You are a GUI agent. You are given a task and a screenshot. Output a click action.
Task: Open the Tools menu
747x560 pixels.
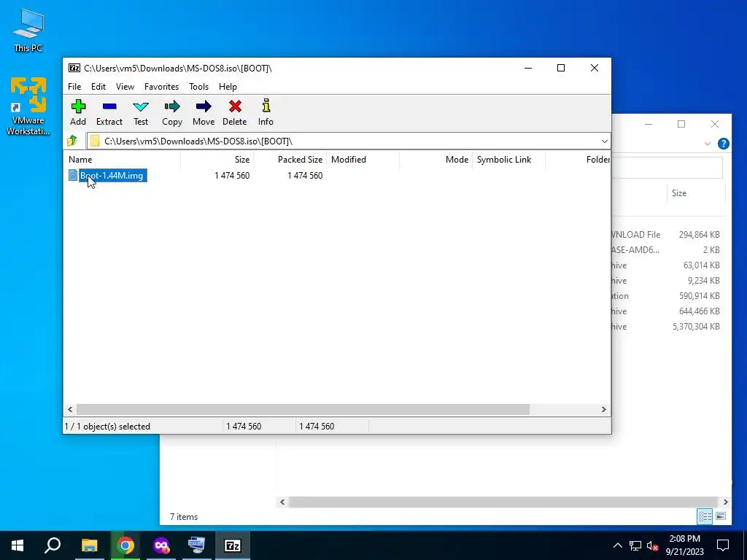pos(198,87)
